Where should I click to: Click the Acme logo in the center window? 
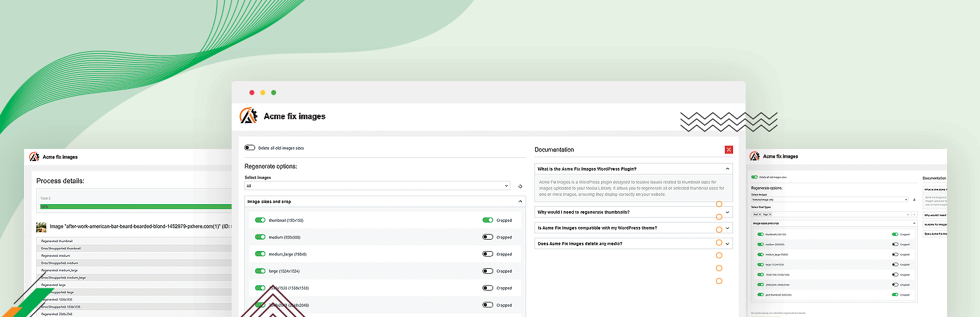(248, 116)
